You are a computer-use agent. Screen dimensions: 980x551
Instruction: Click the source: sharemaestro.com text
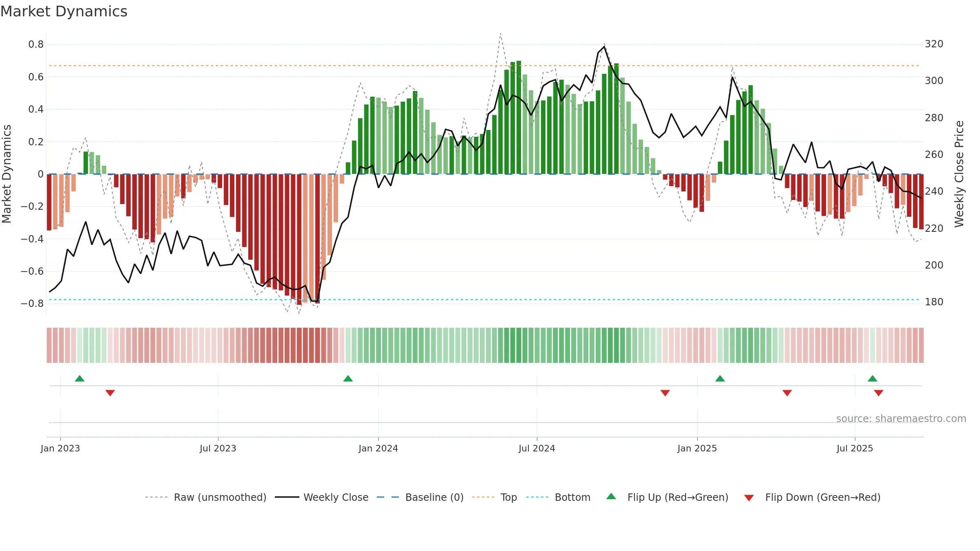pos(901,419)
